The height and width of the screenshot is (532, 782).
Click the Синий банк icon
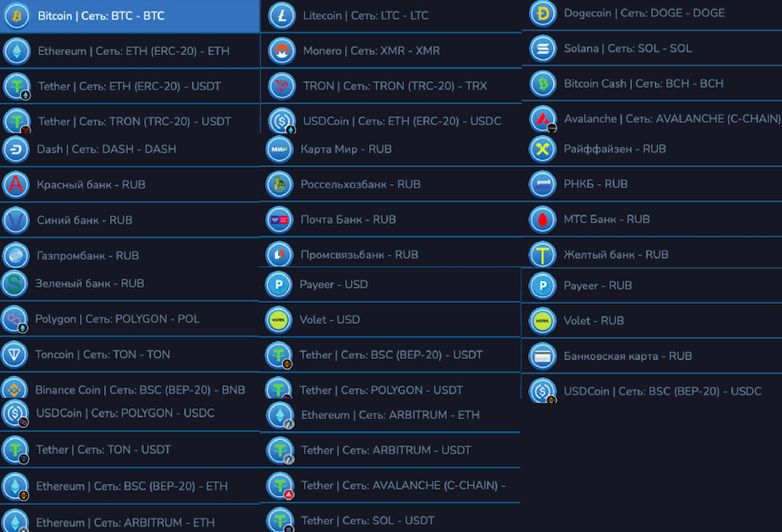16,220
